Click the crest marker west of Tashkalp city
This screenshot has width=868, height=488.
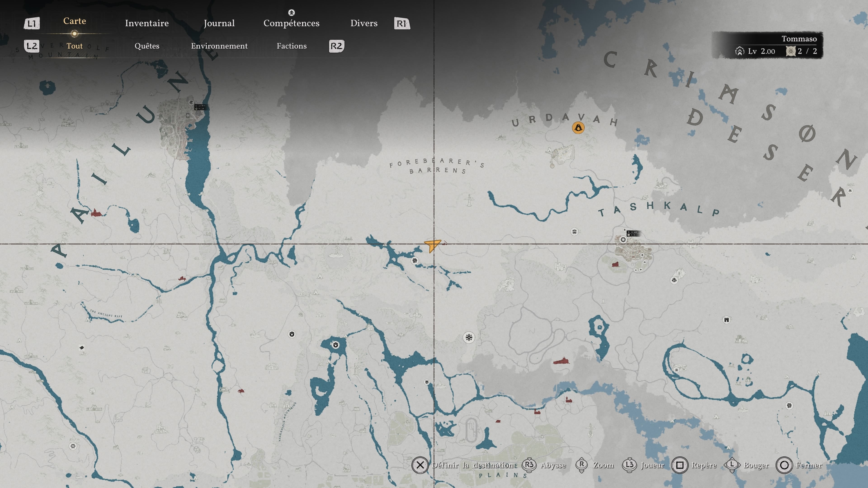[575, 232]
